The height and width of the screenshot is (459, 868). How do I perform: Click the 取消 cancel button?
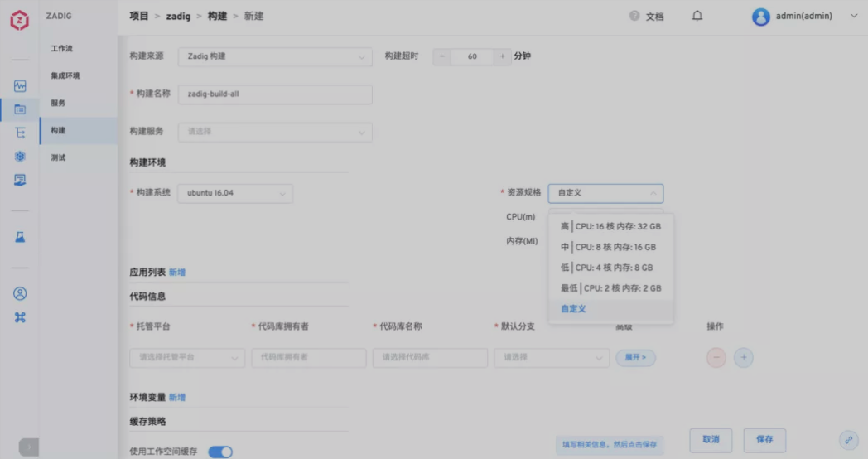[x=711, y=440]
